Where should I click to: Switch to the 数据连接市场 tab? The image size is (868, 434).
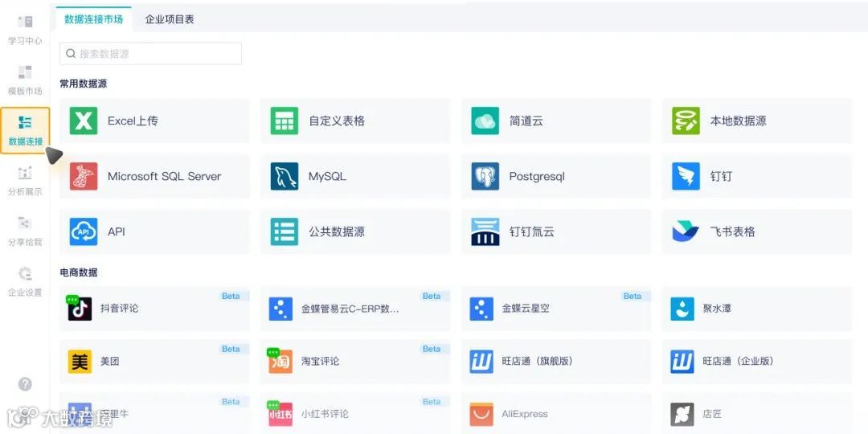[x=93, y=19]
